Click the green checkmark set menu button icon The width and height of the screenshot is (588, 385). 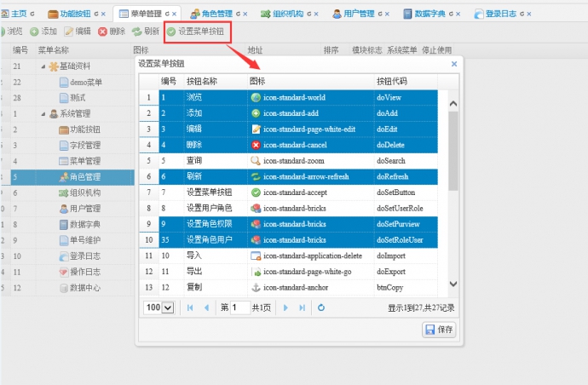171,32
